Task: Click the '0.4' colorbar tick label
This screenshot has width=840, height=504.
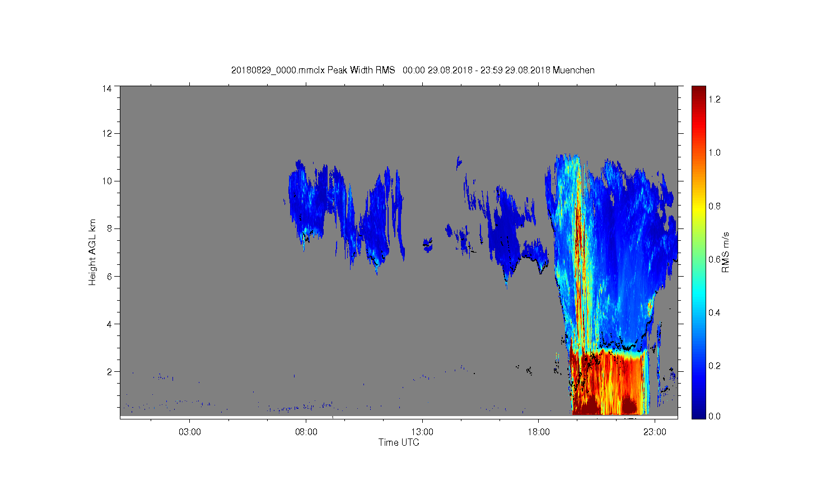Action: tap(715, 312)
